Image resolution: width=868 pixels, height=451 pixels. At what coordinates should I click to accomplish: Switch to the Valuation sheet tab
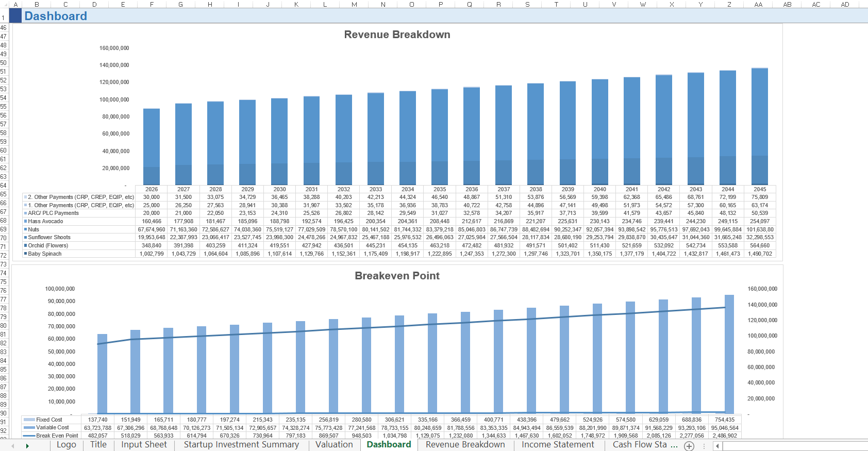pyautogui.click(x=334, y=445)
